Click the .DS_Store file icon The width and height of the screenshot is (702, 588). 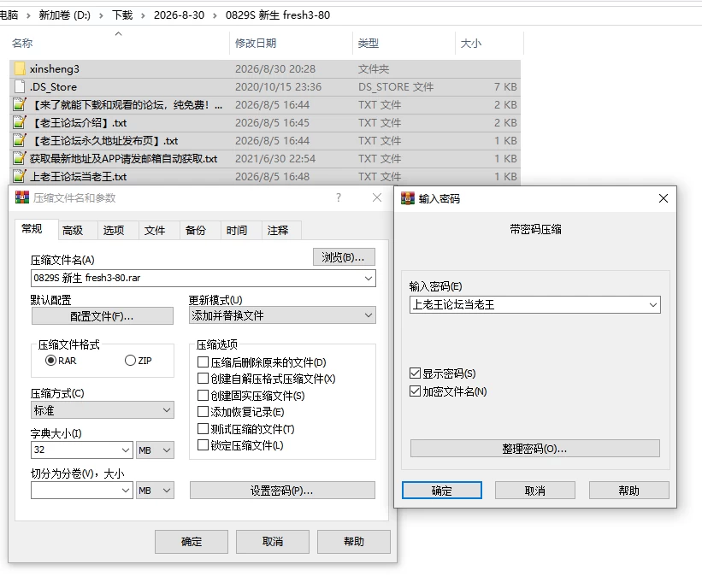tap(20, 87)
